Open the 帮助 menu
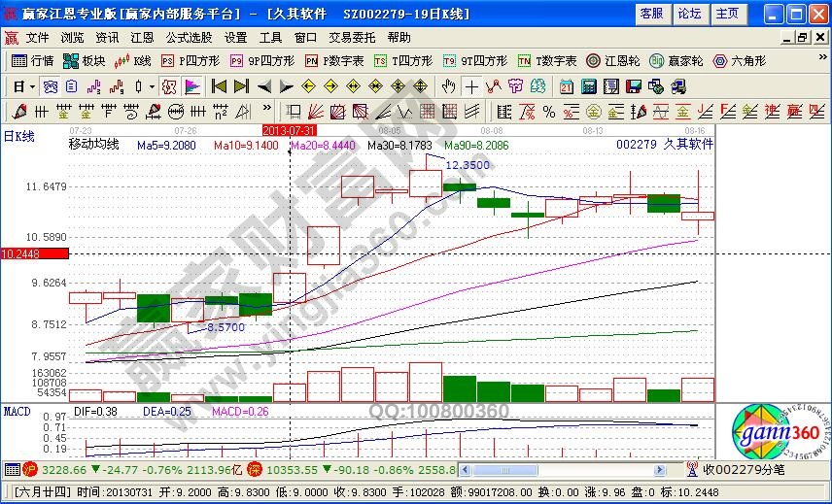Viewport: 832px width, 504px height. [x=399, y=38]
